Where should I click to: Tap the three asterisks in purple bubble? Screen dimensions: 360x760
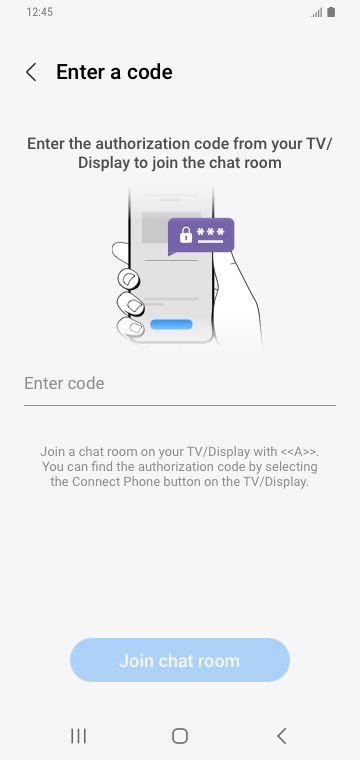[210, 232]
